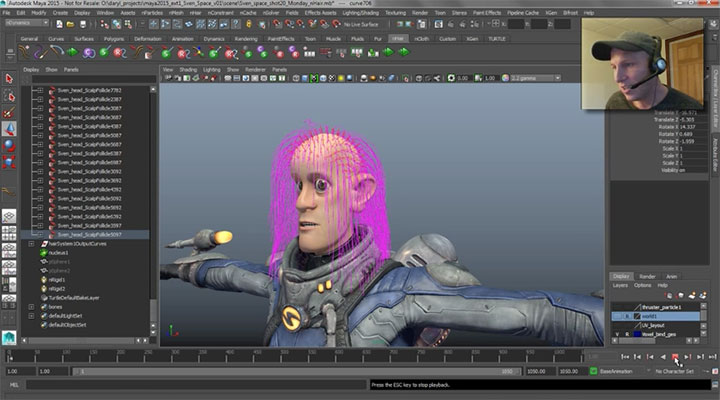Select the nucleus1 node in outliner
Image resolution: width=720 pixels, height=400 pixels.
coord(58,253)
